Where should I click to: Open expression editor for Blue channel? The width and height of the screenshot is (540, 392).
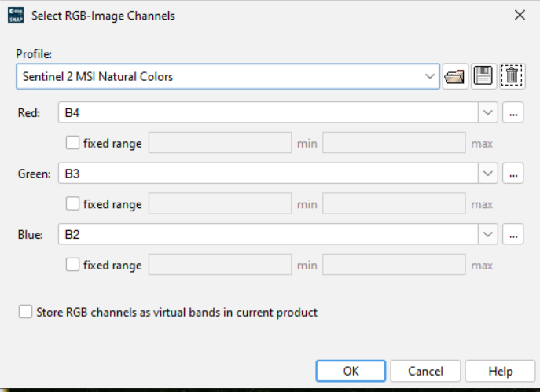point(513,234)
